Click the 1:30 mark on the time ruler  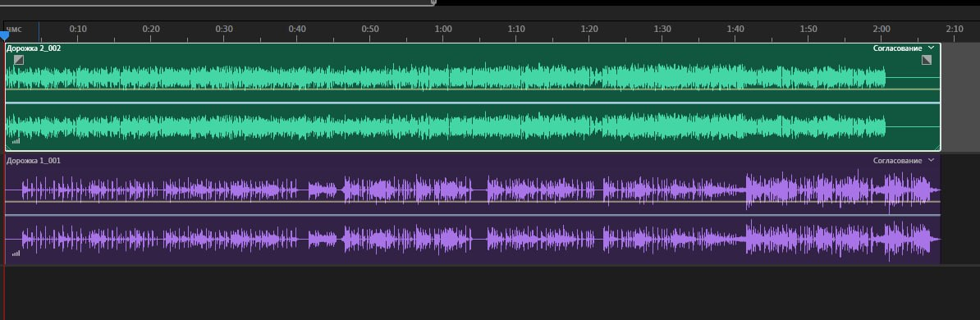coord(662,29)
